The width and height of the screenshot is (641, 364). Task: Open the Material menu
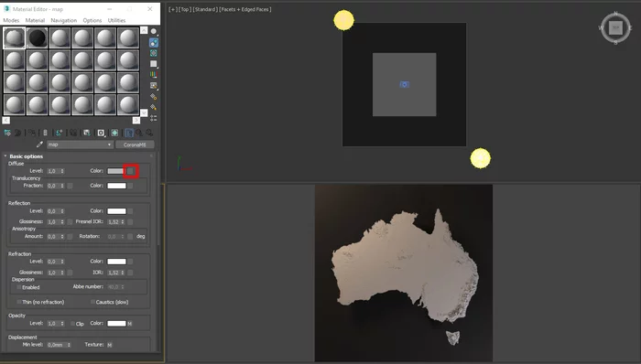(x=35, y=20)
